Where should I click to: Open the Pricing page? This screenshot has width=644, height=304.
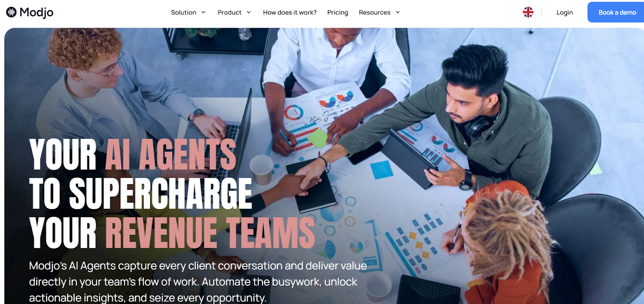338,12
